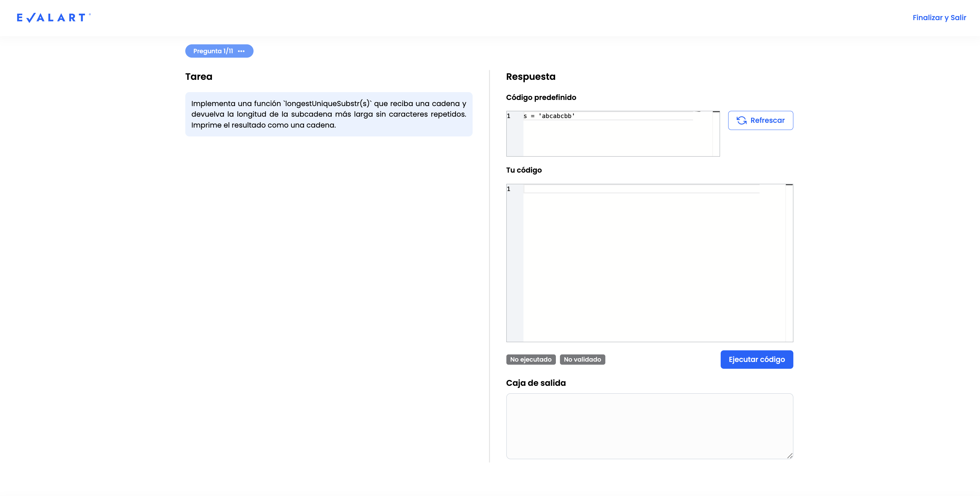Click the task description text box

click(328, 114)
